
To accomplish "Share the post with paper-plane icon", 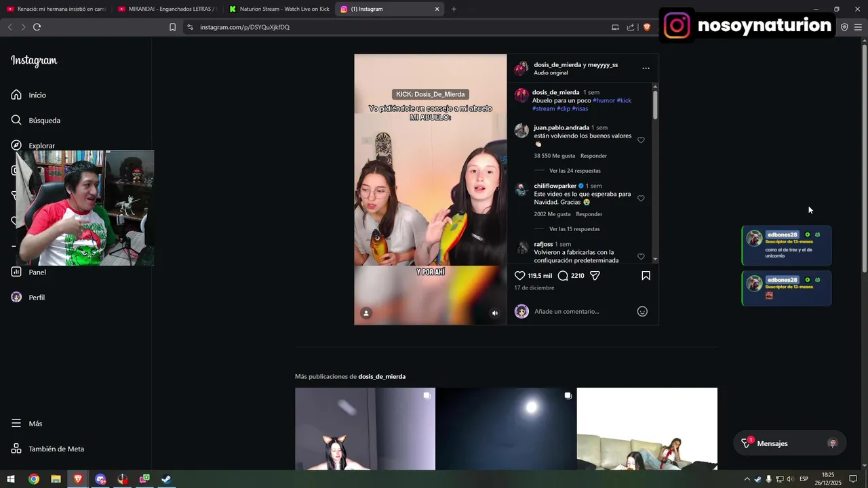I will [595, 276].
